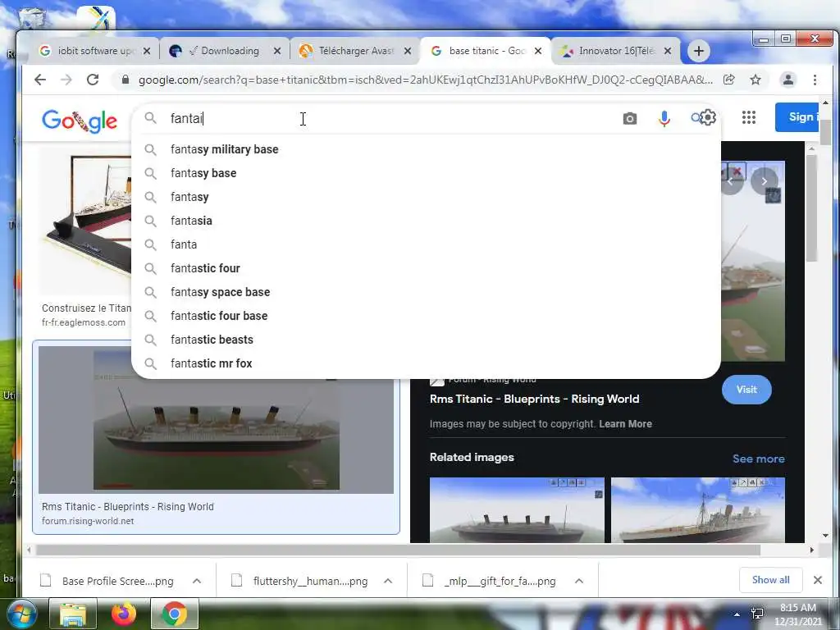Open the right related ship image

[698, 510]
